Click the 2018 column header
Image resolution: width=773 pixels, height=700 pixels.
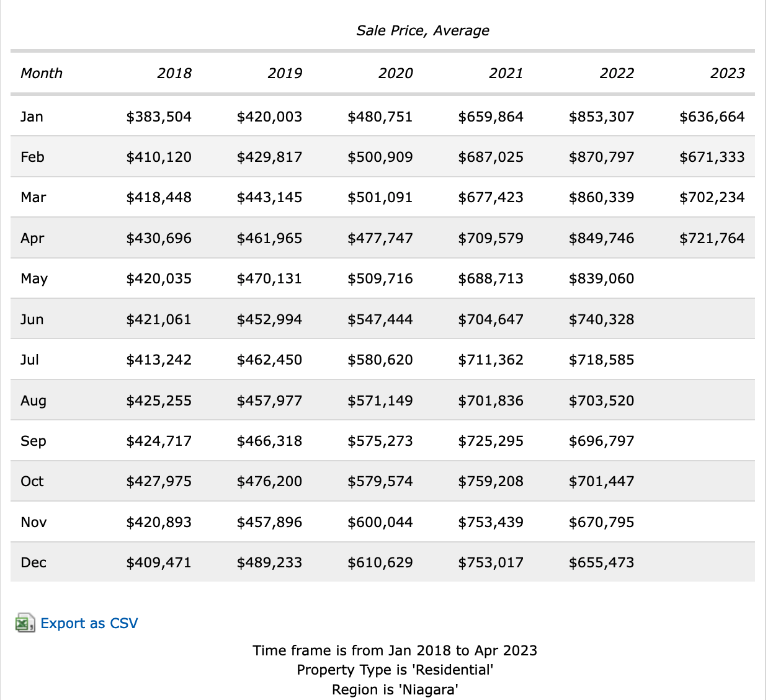tap(174, 73)
